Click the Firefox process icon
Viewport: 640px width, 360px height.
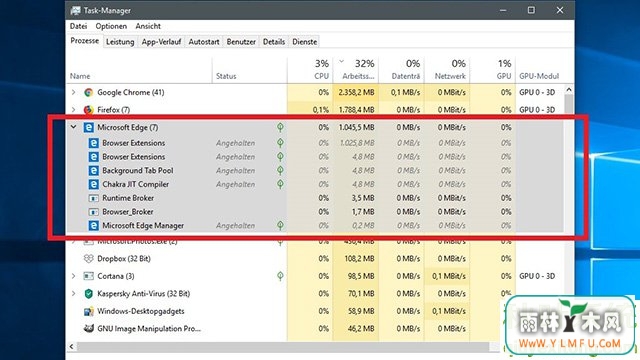[x=89, y=110]
